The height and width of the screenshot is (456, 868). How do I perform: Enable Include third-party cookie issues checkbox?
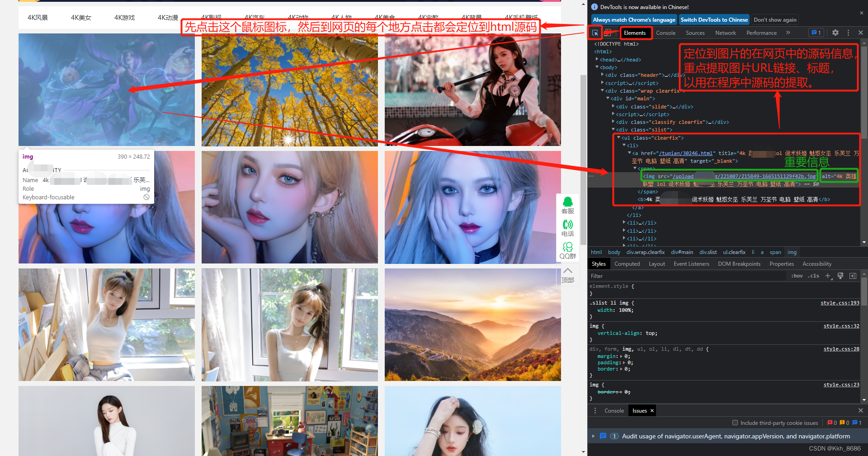tap(735, 423)
